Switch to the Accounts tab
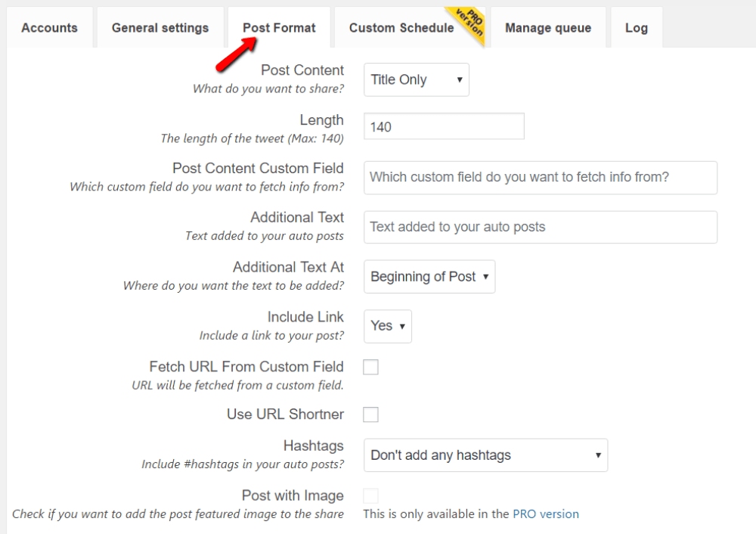The height and width of the screenshot is (534, 756). click(49, 27)
